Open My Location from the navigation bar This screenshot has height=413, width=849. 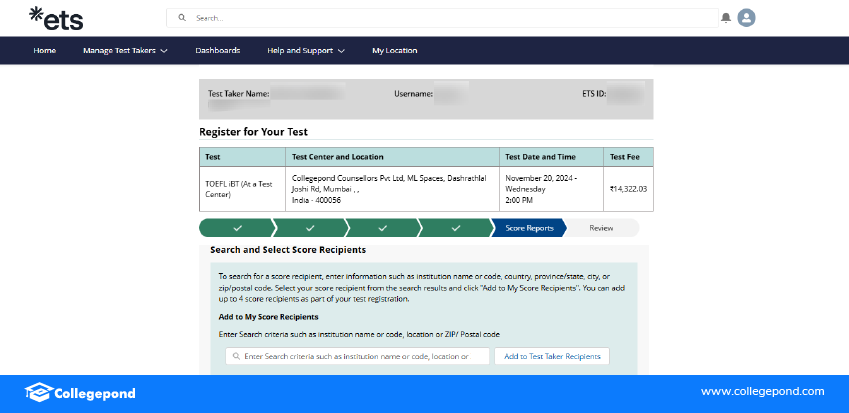394,50
